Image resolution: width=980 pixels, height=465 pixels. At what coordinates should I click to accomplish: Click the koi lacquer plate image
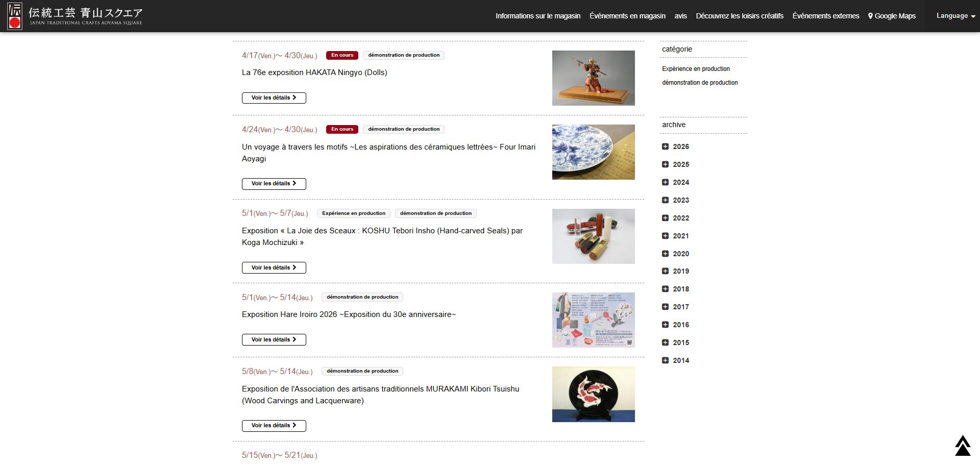coord(593,394)
